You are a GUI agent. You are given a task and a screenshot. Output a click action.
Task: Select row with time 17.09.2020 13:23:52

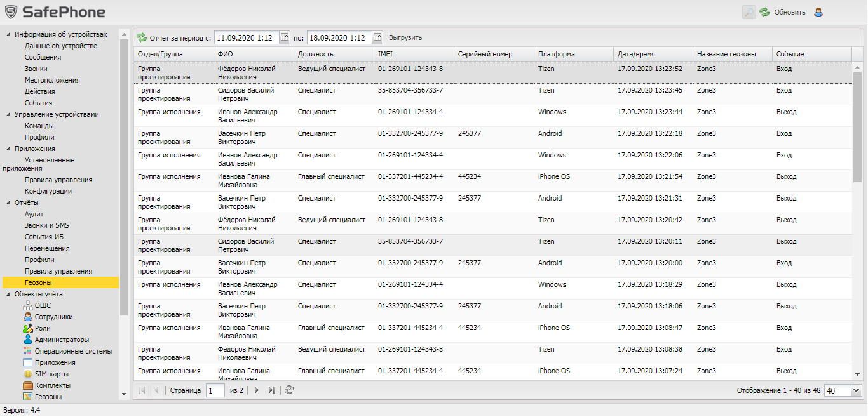click(x=492, y=72)
